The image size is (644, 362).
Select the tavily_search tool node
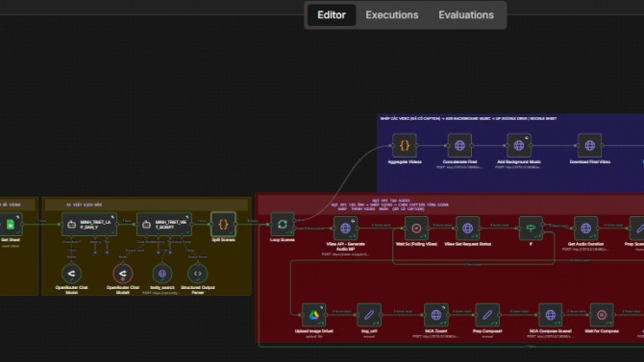click(x=162, y=274)
